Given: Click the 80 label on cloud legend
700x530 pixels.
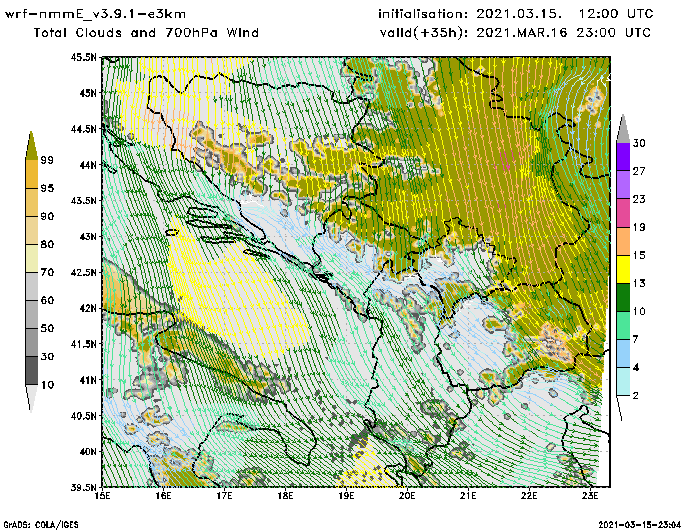Looking at the screenshot, I should (x=47, y=244).
